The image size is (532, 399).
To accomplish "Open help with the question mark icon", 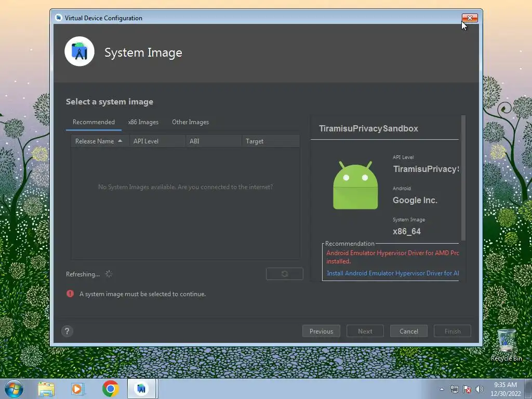I will tap(67, 331).
